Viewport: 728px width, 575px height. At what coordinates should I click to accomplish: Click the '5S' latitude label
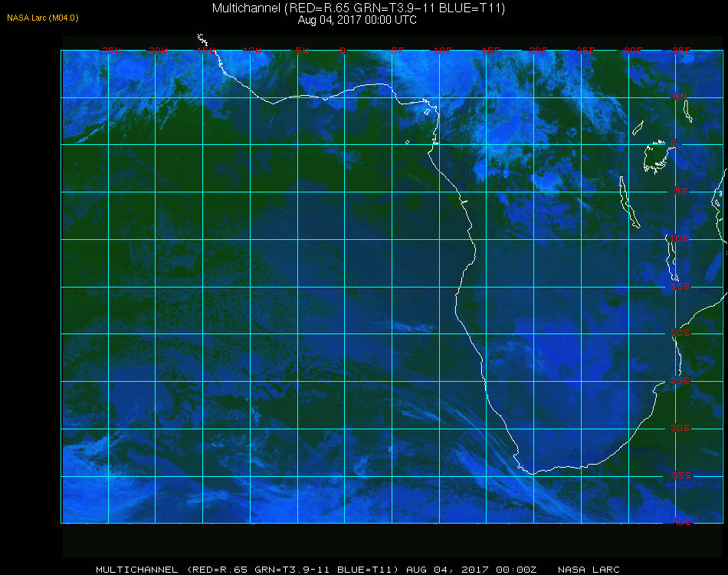pyautogui.click(x=681, y=191)
